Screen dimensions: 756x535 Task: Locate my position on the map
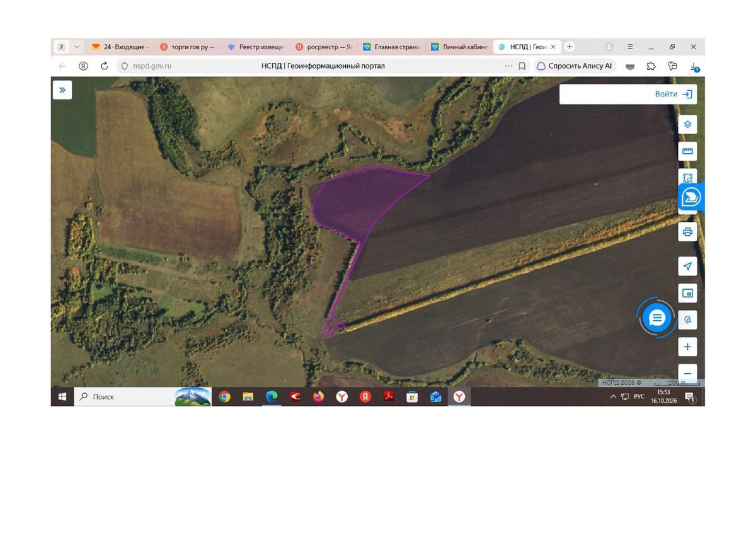[x=687, y=266]
